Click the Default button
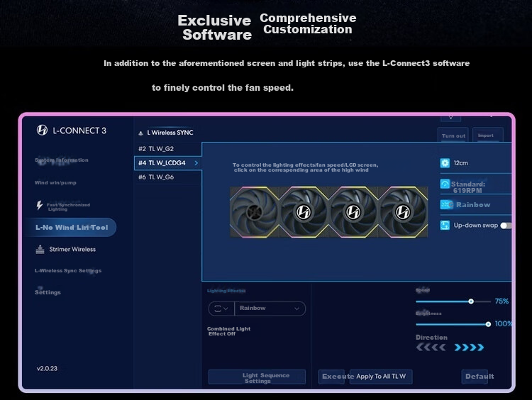Image resolution: width=532 pixels, height=400 pixels. 475,377
